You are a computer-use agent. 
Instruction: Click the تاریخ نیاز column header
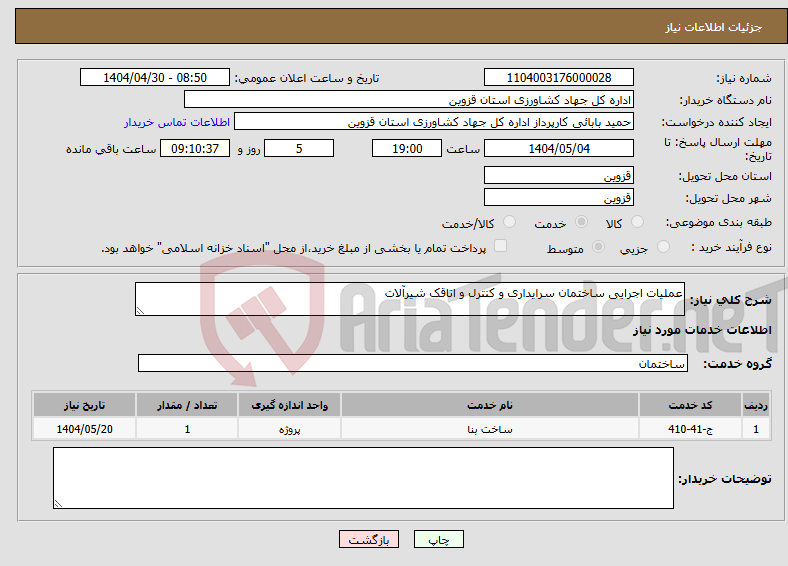coord(84,405)
